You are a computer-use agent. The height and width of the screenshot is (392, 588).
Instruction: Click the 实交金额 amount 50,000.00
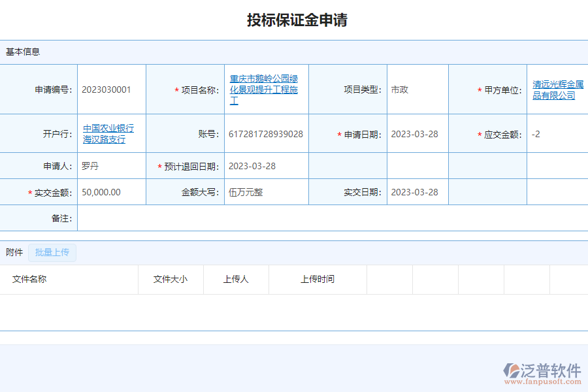click(106, 191)
